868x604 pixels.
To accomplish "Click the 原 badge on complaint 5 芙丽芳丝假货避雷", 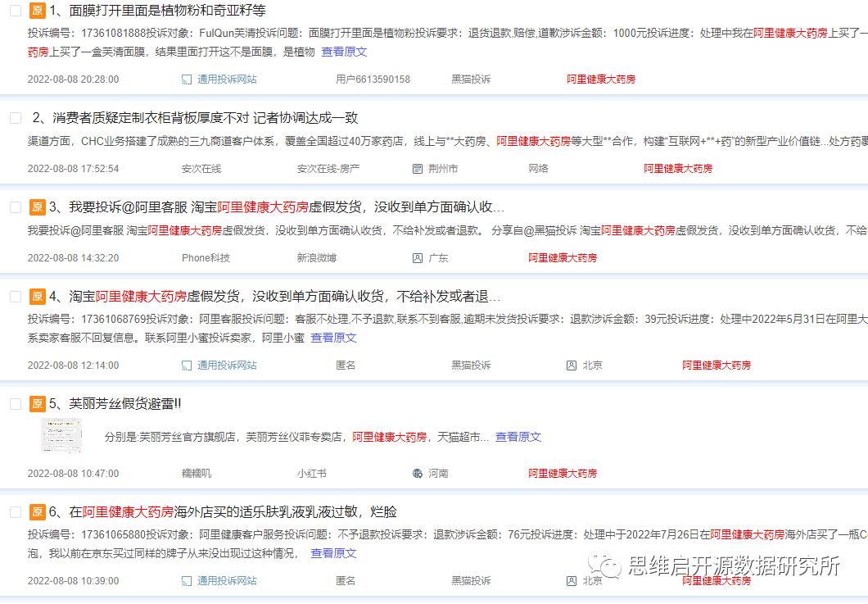I will pos(37,403).
